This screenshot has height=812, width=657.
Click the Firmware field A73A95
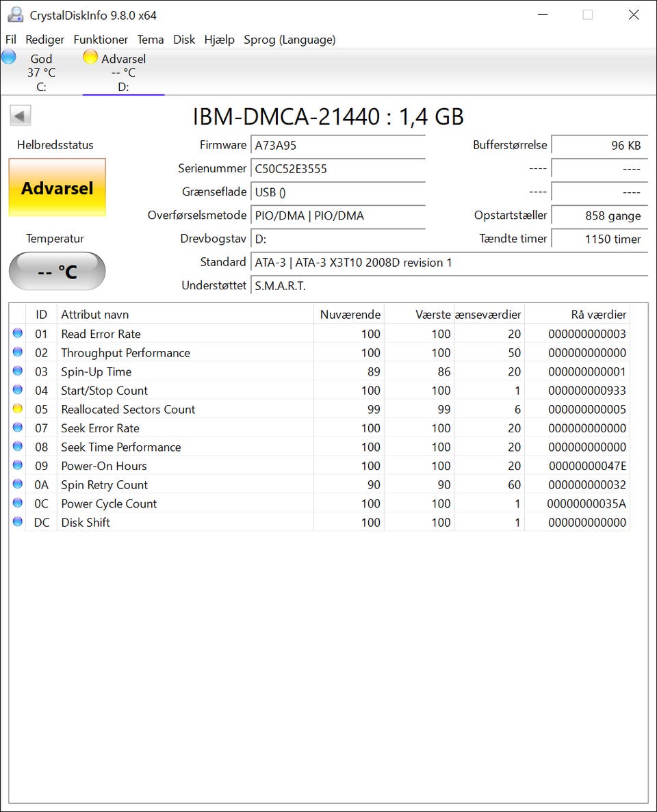[337, 146]
